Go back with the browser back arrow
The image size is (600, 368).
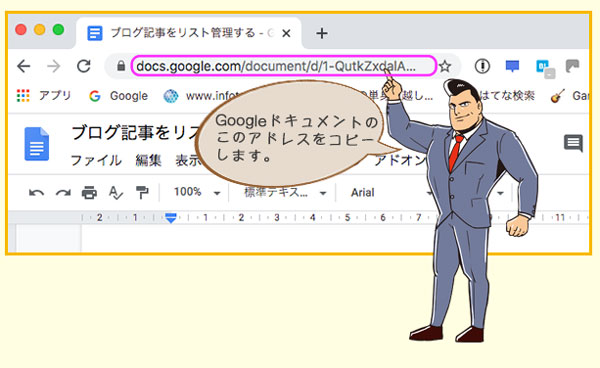(24, 66)
